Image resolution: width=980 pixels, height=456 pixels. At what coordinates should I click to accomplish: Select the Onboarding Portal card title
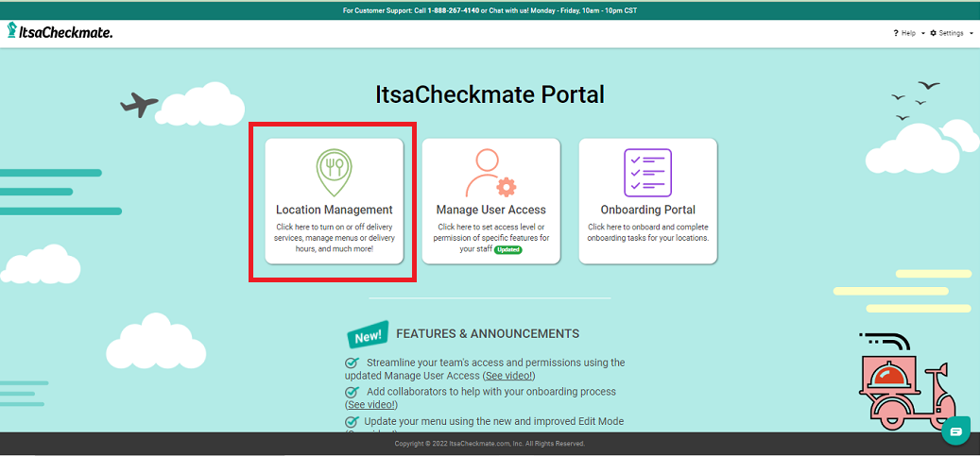647,210
